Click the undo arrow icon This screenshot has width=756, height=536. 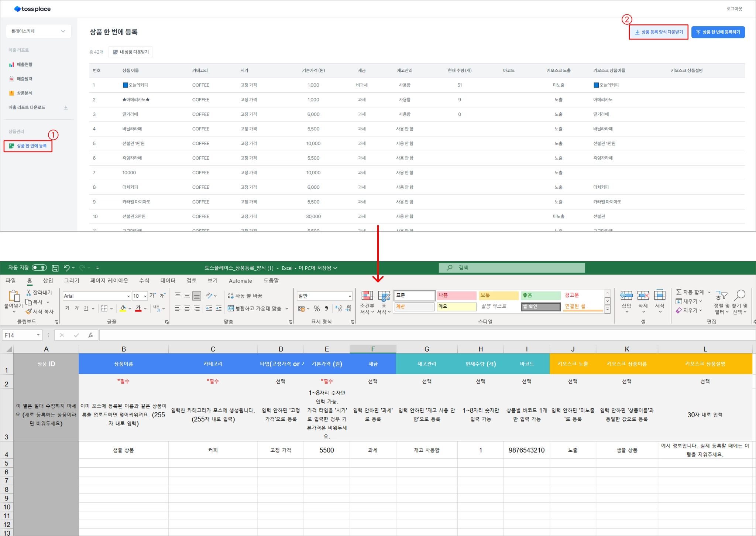[66, 268]
